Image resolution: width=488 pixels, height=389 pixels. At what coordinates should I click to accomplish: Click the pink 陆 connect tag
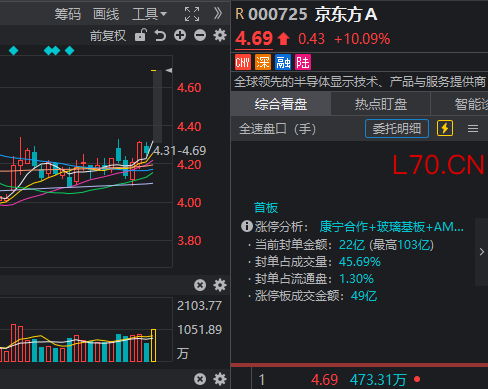pos(303,62)
